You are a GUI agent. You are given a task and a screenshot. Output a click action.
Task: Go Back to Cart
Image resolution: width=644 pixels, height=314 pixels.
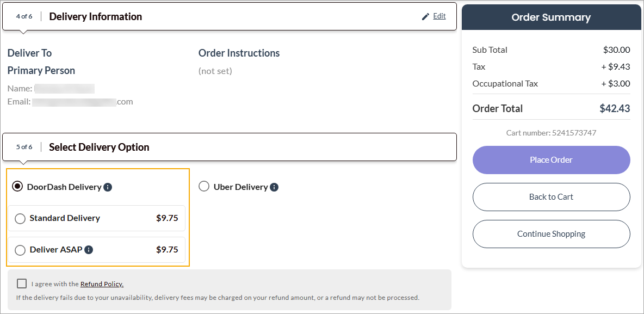[x=551, y=197]
